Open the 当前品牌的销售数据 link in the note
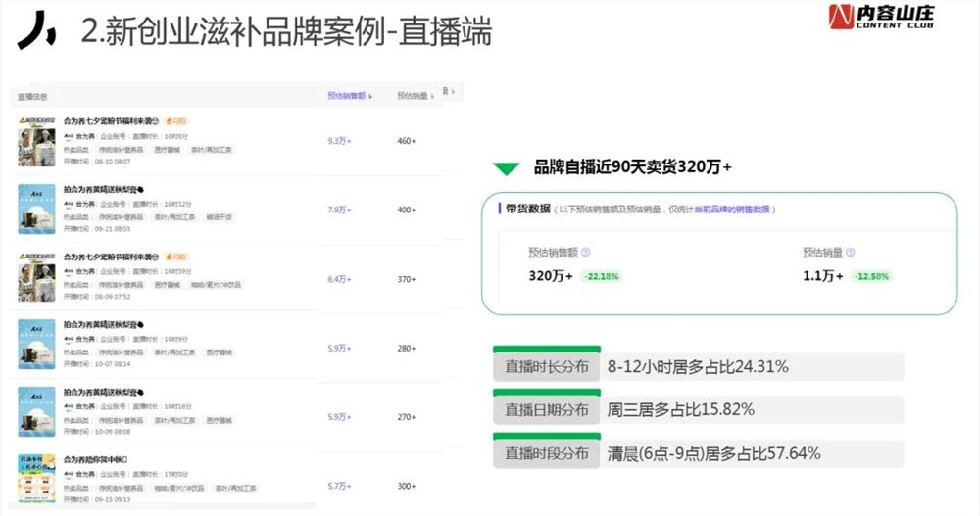 click(732, 210)
